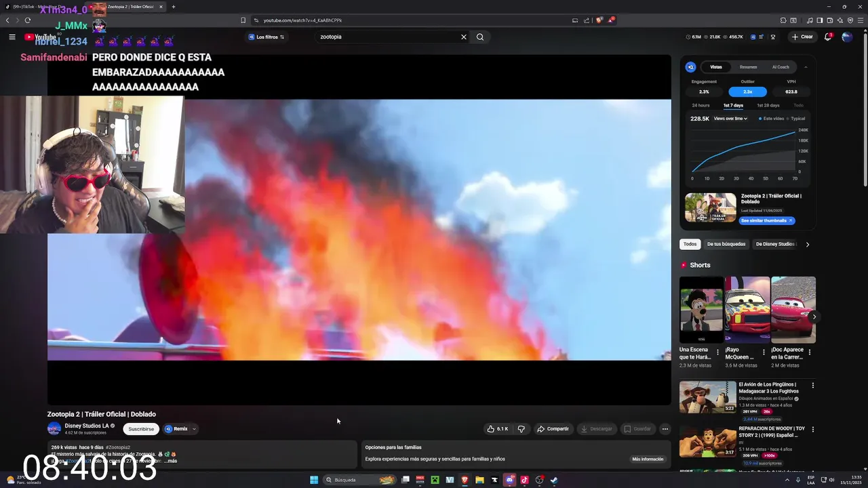
Task: Toggle the browser sidebar panel
Action: (819, 20)
